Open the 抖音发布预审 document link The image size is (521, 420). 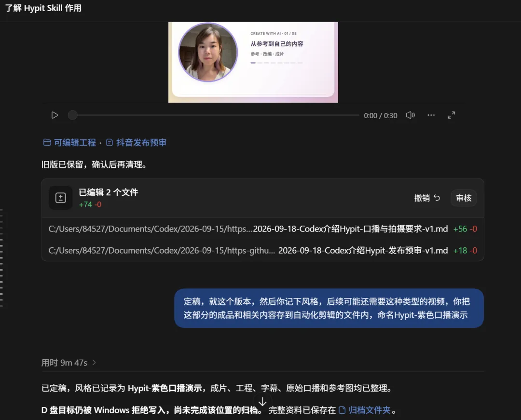pos(136,143)
